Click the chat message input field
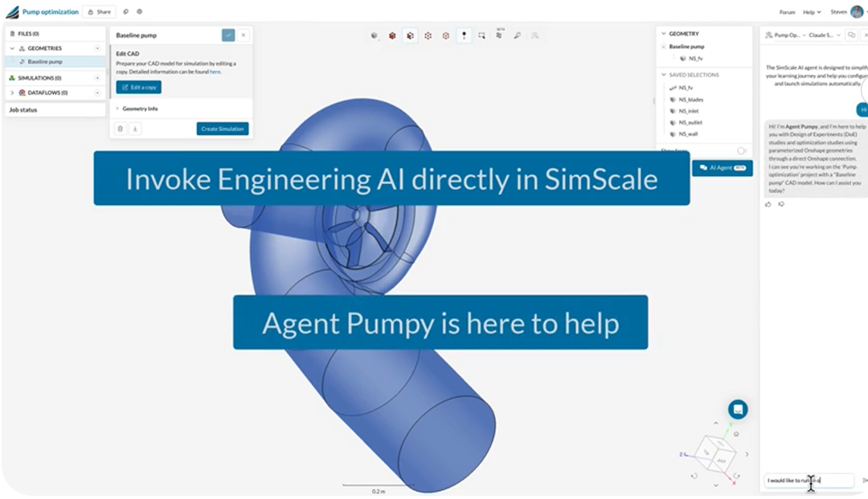The height and width of the screenshot is (499, 868). [x=809, y=481]
